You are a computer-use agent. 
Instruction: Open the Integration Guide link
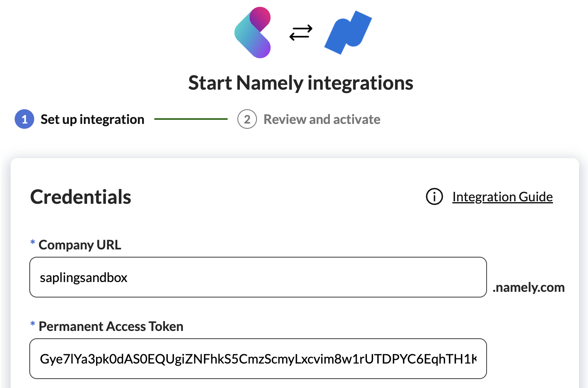coord(502,197)
